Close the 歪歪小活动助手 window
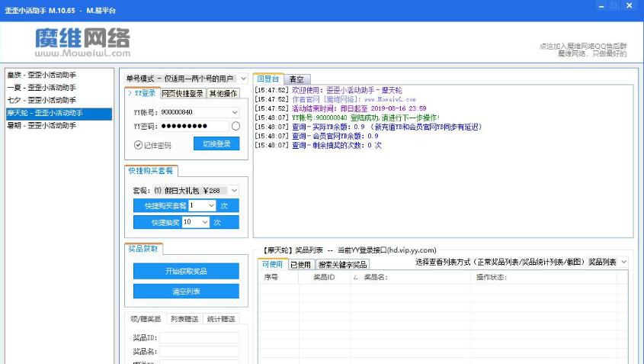Image resolution: width=644 pixels, height=364 pixels. click(x=629, y=6)
